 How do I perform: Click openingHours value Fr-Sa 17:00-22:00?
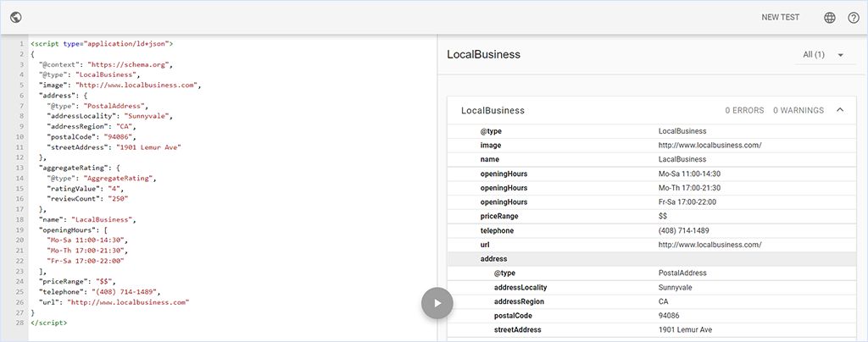click(x=687, y=202)
